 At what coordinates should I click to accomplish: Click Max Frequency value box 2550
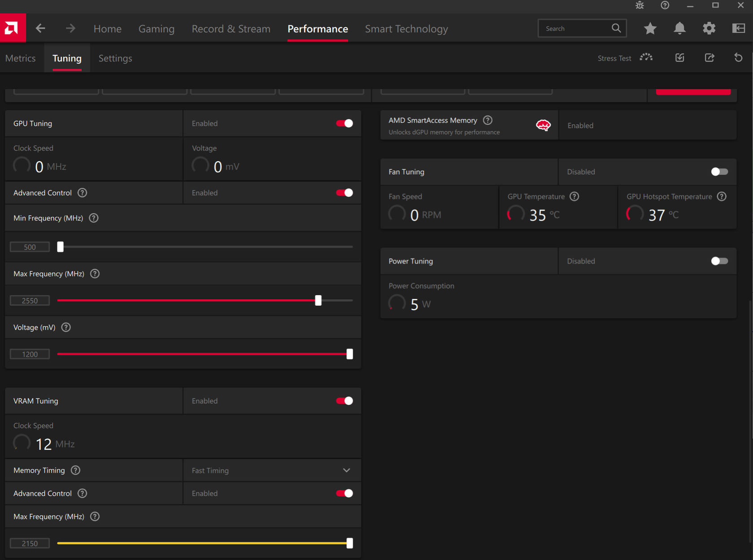[30, 301]
